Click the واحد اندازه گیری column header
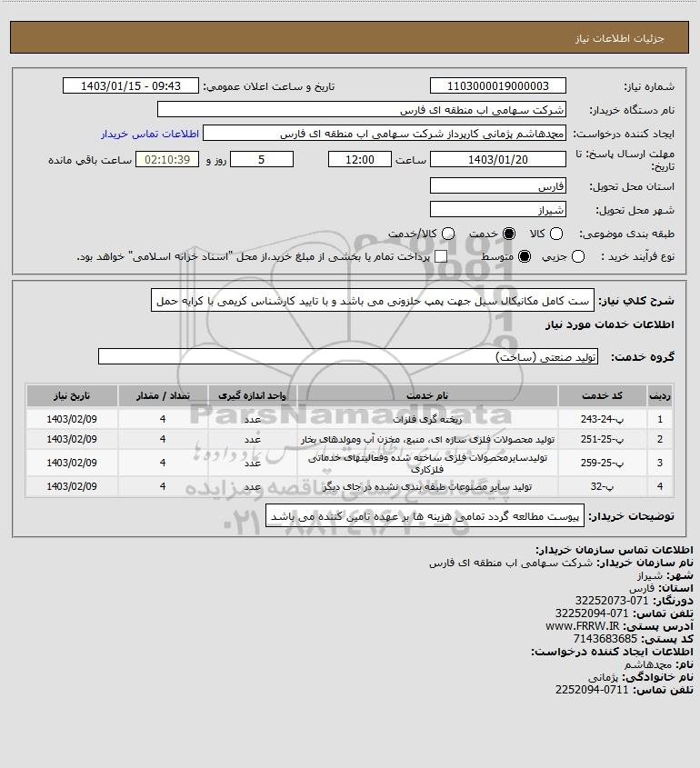Screen dimensions: 700x768 click(x=253, y=395)
